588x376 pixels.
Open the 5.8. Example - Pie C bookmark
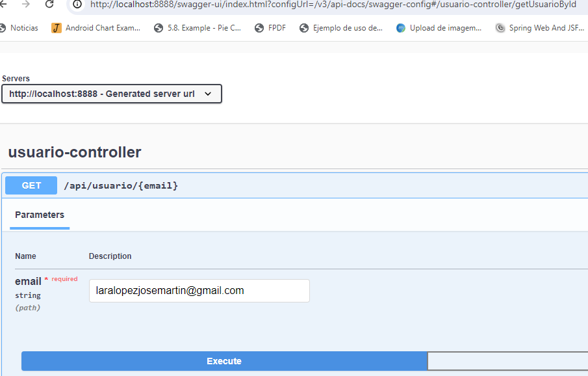tap(198, 28)
